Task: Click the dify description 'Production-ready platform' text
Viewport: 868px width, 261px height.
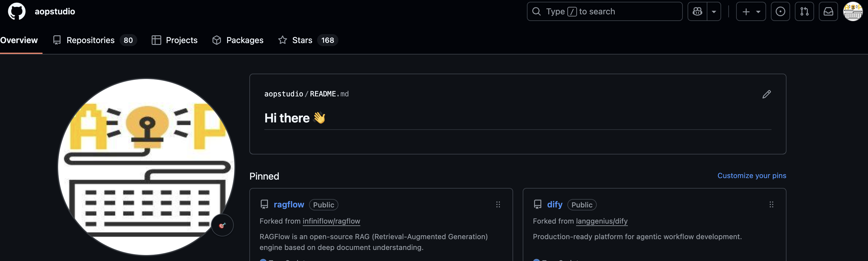Action: point(637,236)
